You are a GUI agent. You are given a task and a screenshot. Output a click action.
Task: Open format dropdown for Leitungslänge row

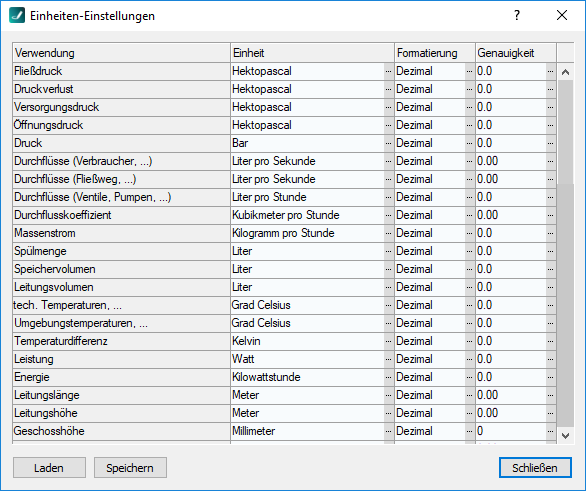coord(470,395)
